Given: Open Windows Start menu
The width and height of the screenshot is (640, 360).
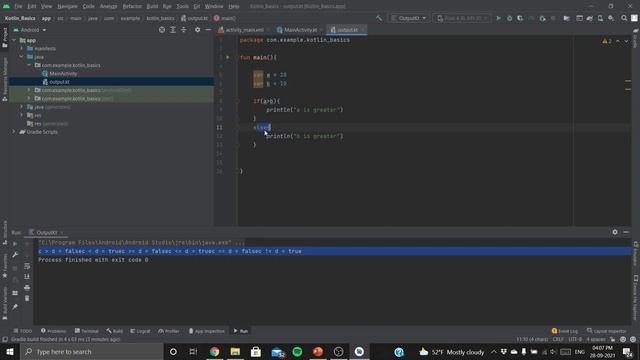Looking at the screenshot, I should pyautogui.click(x=10, y=352).
